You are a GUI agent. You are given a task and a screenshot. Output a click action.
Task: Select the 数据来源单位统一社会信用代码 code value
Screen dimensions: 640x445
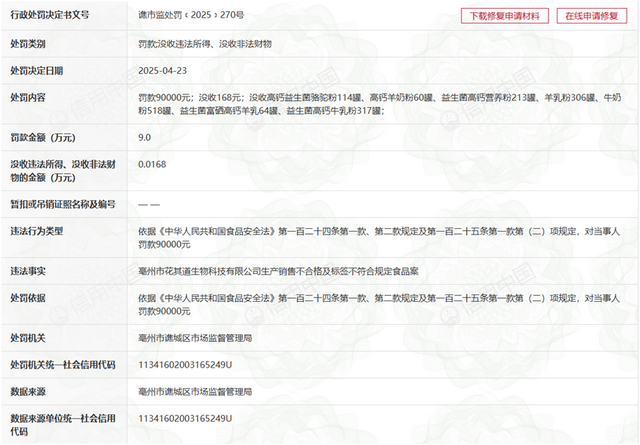point(185,417)
